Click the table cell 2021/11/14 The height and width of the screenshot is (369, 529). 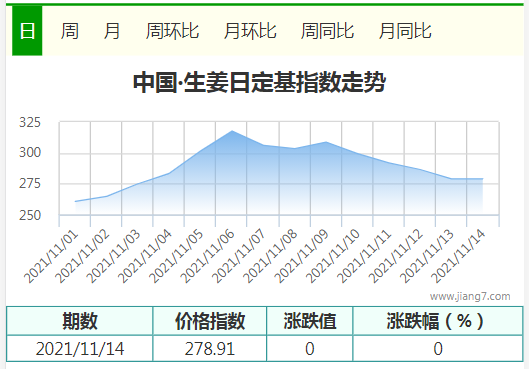point(80,348)
